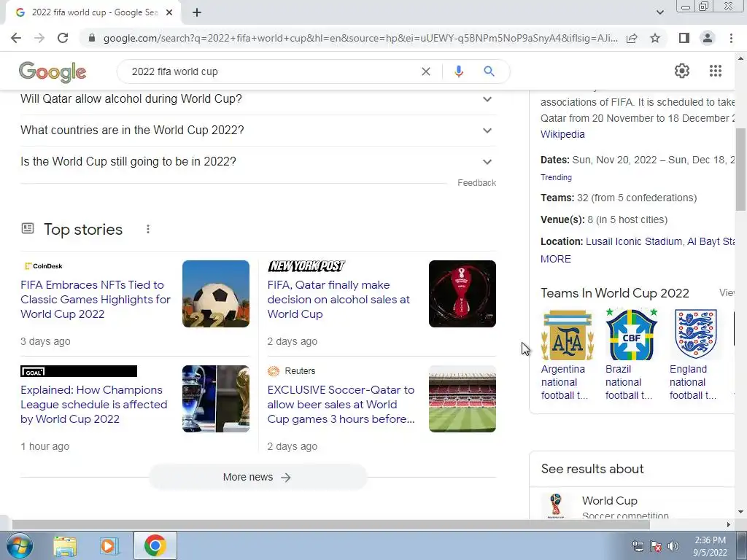Screen dimensions: 747x560
Task: Click inside the Google search input field
Action: click(x=271, y=71)
